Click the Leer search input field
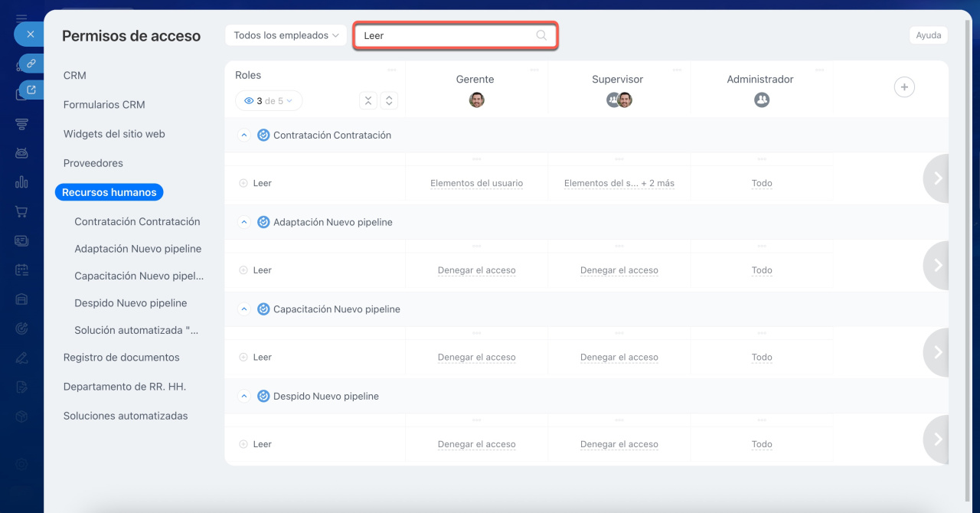980x513 pixels. point(444,36)
